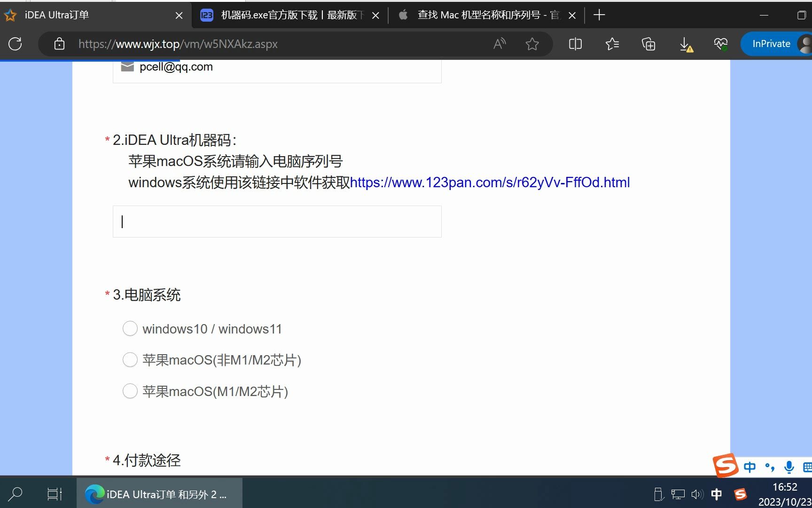The image size is (812, 508).
Task: Open Windows taskbar search icon
Action: click(15, 493)
